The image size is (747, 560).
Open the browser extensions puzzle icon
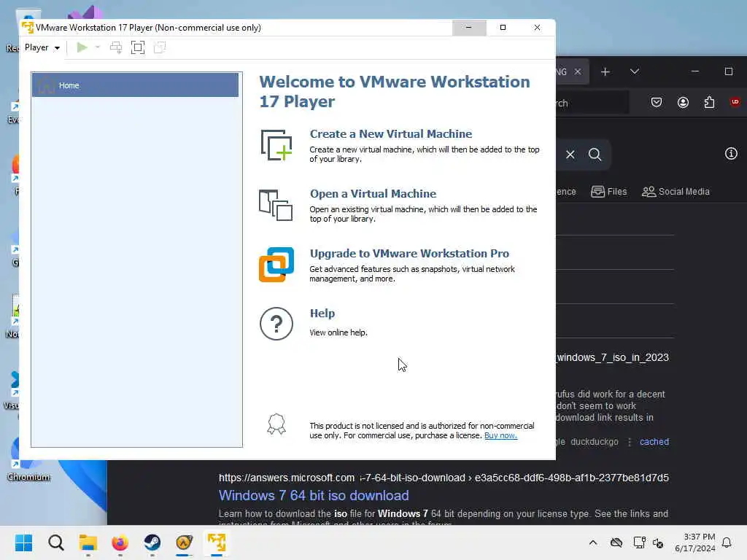click(x=709, y=102)
